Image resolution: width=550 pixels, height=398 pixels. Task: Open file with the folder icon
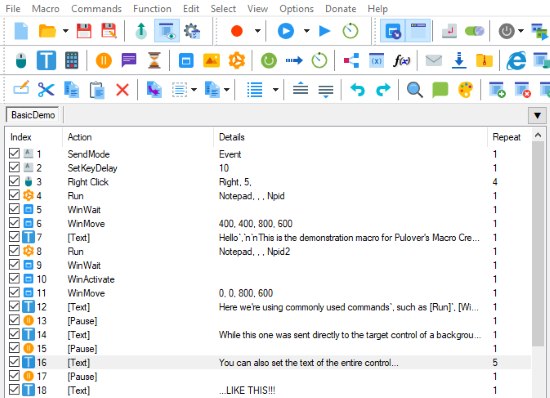(47, 31)
